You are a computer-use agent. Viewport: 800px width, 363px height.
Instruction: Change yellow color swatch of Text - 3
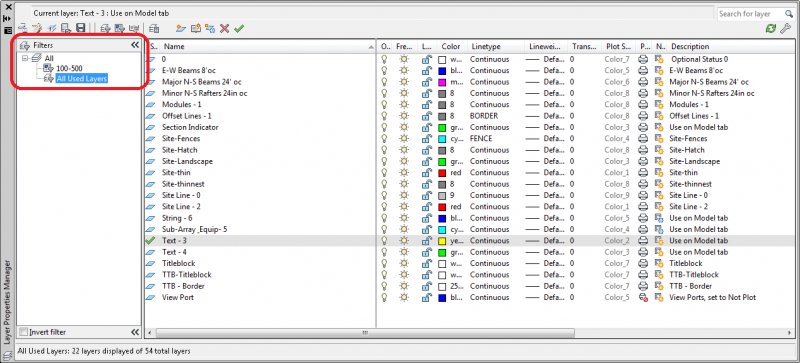[442, 240]
